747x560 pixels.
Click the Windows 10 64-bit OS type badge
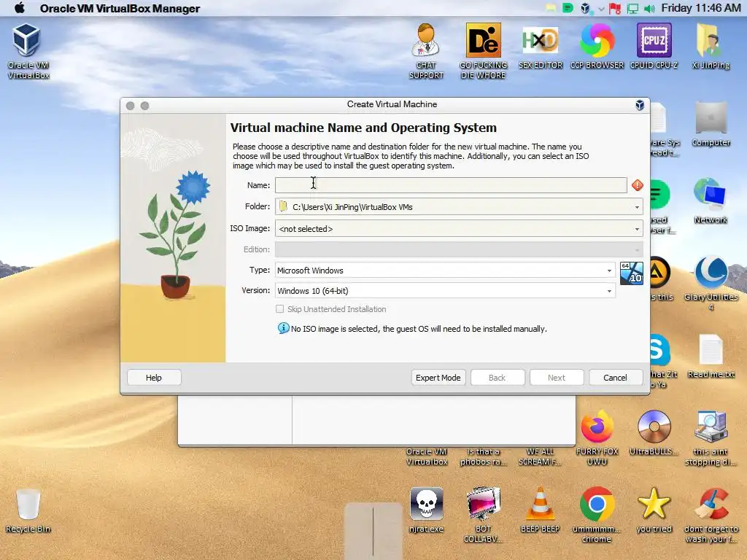(632, 273)
